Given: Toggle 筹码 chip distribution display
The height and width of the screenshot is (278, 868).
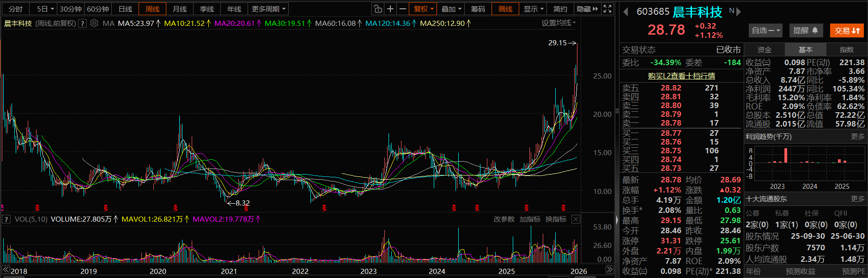Looking at the screenshot, I should 478,9.
